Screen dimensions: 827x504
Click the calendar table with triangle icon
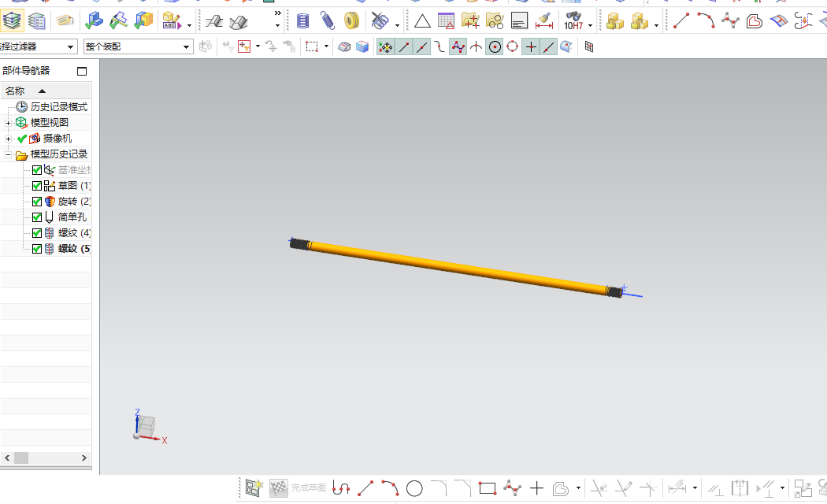click(447, 21)
